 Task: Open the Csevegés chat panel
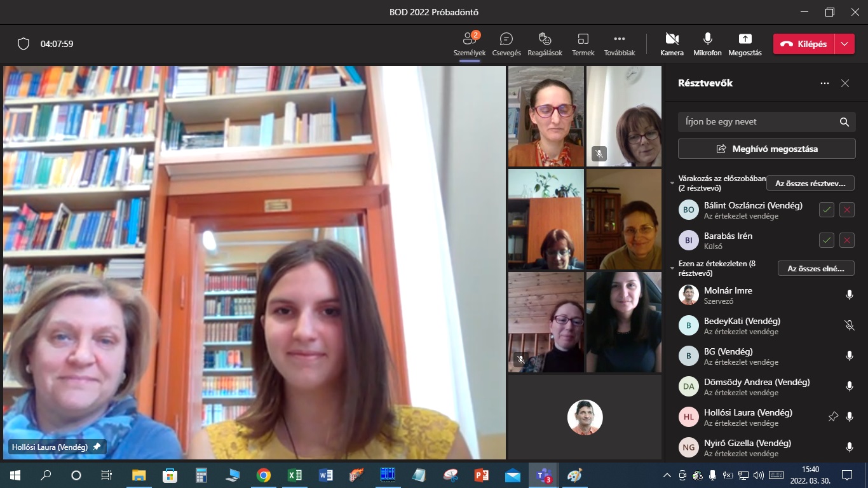pos(506,44)
